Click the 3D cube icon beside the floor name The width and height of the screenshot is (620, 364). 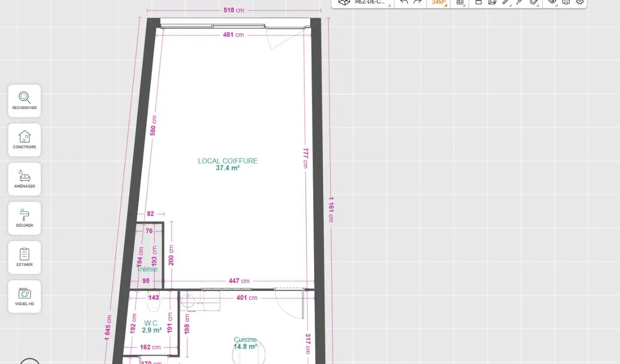pos(344,2)
